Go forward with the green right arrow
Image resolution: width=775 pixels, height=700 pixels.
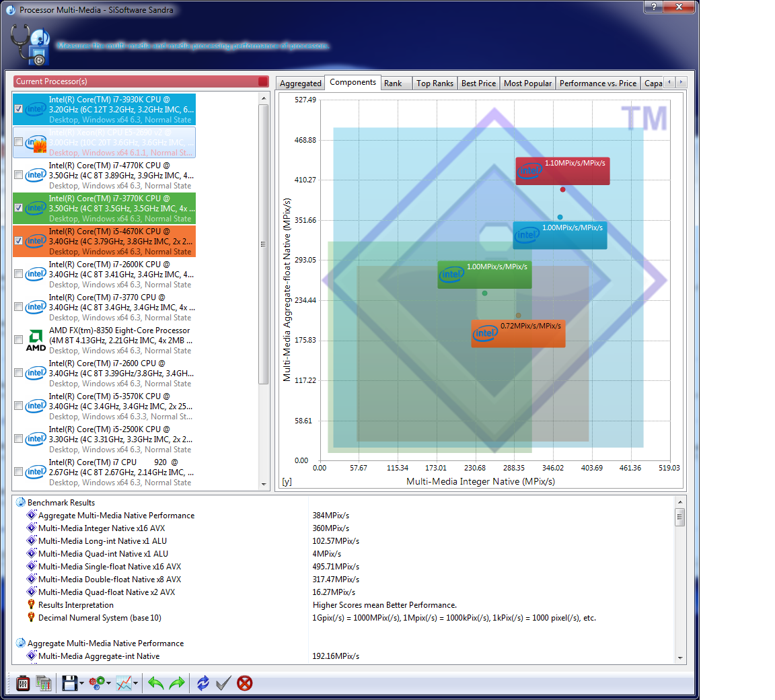pyautogui.click(x=177, y=683)
